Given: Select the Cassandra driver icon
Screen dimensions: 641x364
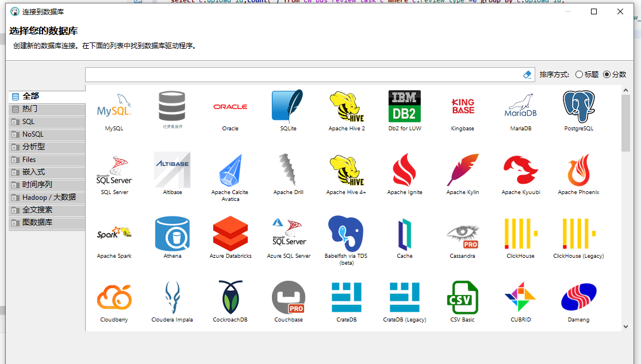Looking at the screenshot, I should pyautogui.click(x=462, y=238).
